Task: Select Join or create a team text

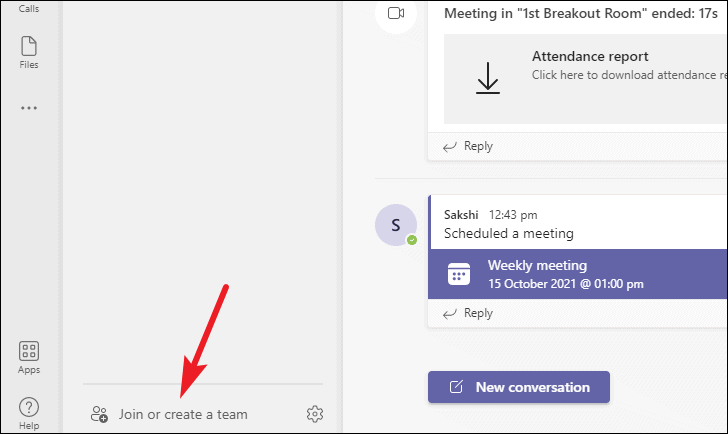Action: pos(183,414)
